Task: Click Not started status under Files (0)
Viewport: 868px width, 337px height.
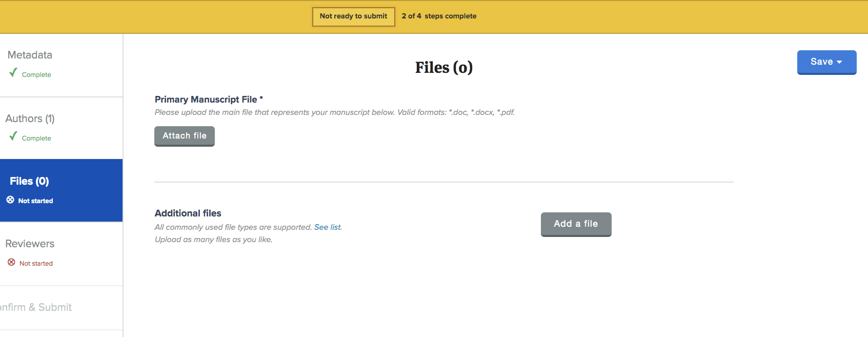Action: pos(35,201)
